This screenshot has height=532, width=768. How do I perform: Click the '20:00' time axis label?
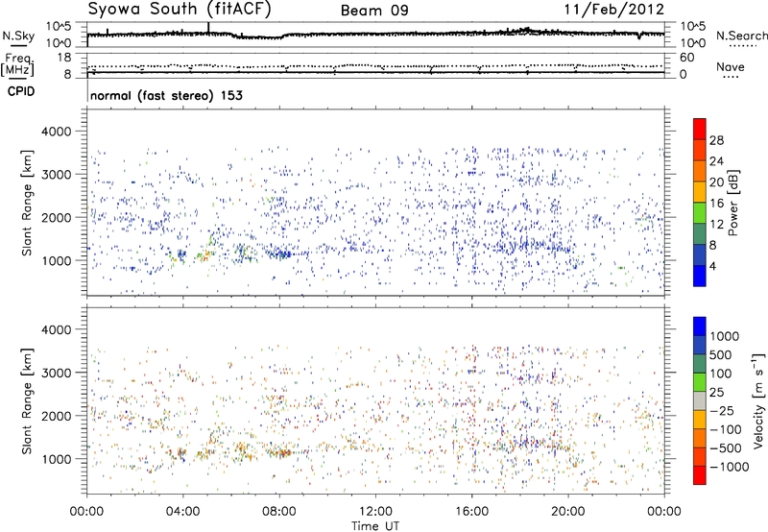(567, 512)
